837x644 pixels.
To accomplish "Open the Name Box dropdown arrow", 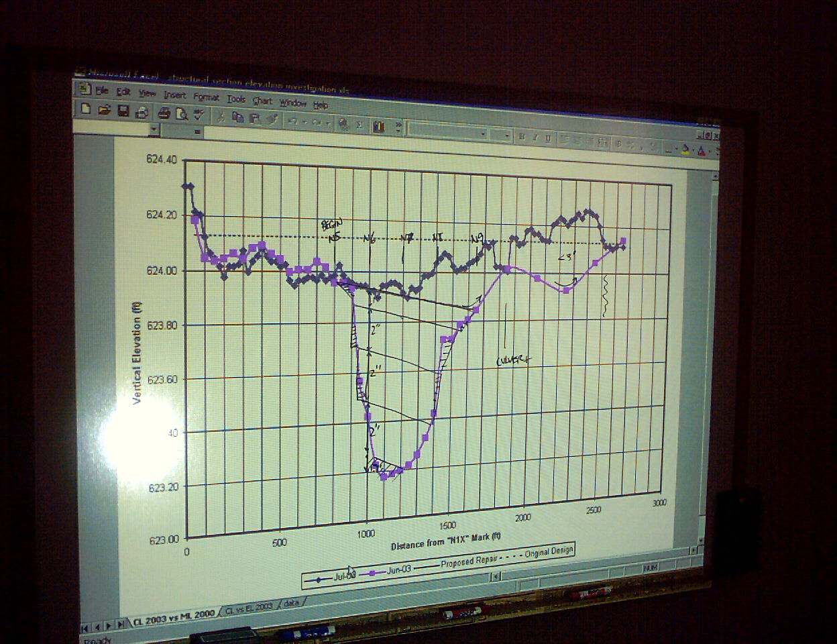I will [154, 128].
